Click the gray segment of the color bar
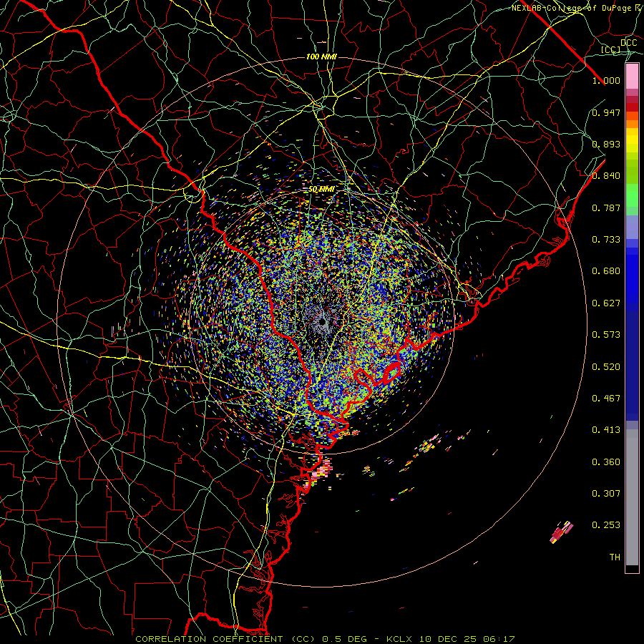Screen dimensions: 644x644 point(632,497)
